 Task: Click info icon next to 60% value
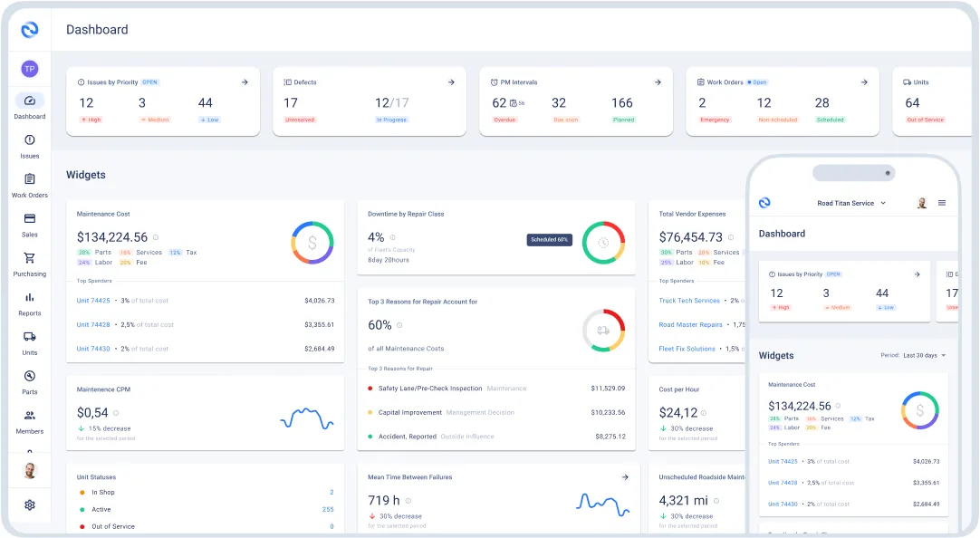click(399, 325)
